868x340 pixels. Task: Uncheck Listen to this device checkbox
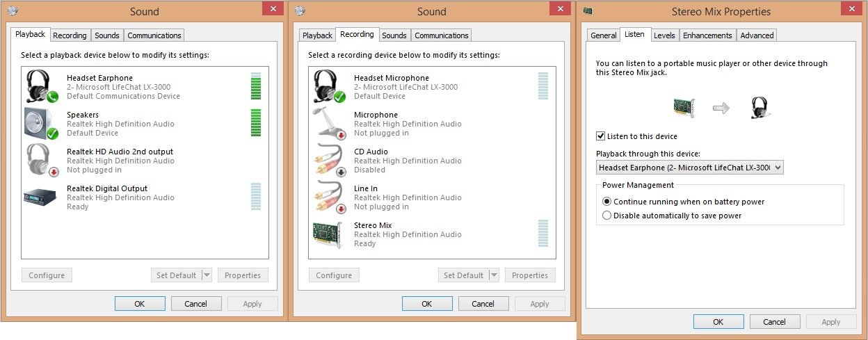click(x=601, y=136)
